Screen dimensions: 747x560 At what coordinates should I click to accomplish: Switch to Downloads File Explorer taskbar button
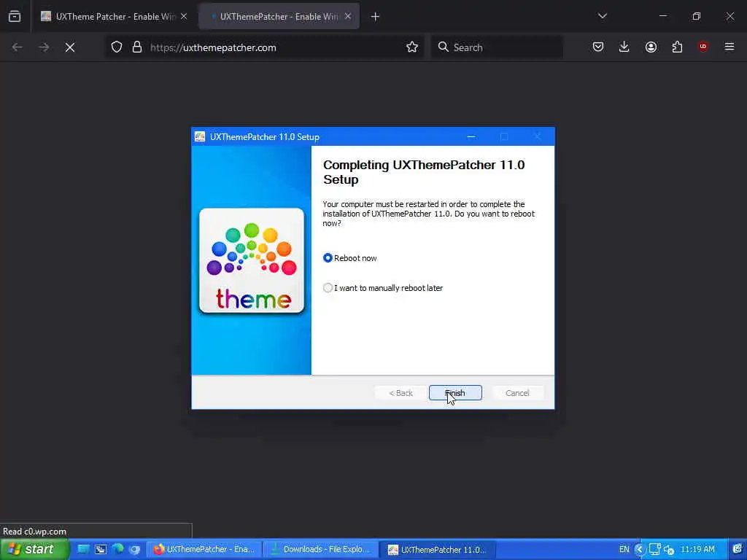tap(321, 550)
